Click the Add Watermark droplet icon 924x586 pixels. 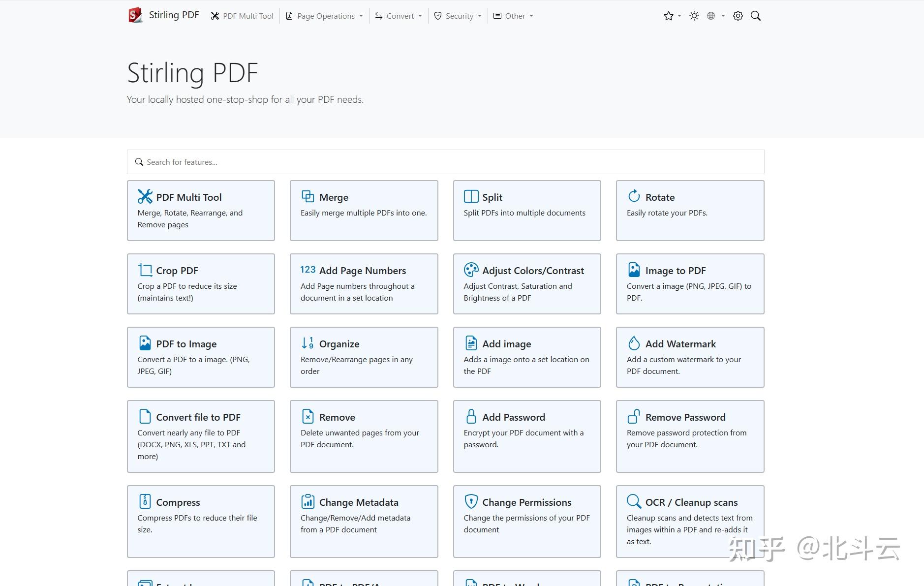(x=634, y=343)
